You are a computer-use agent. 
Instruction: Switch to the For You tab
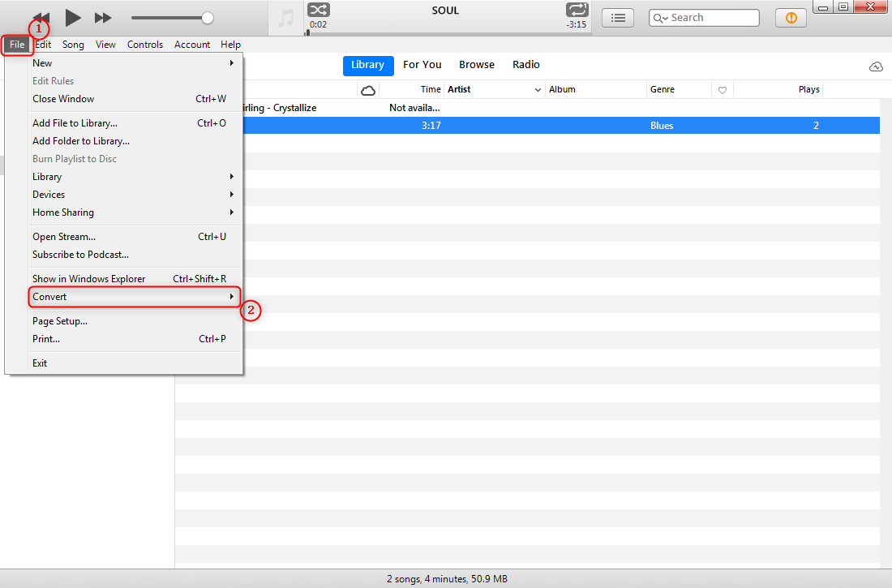[x=422, y=65]
